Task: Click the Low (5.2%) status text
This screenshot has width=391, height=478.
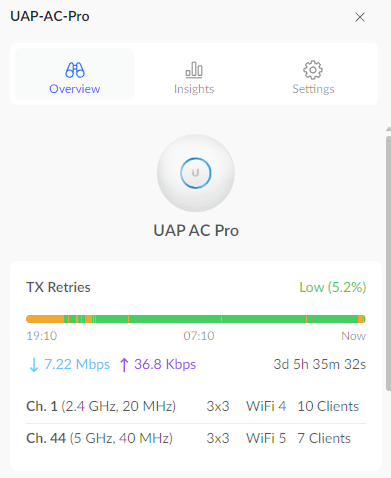Action: tap(333, 287)
